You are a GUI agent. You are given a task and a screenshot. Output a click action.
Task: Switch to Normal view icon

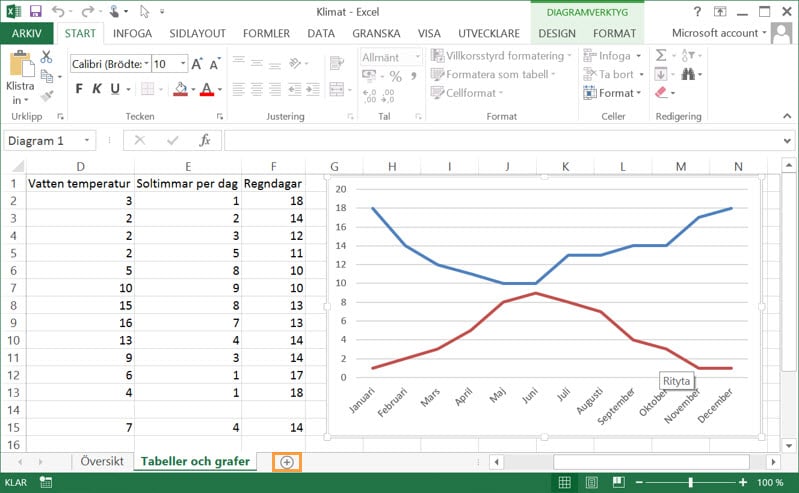[565, 482]
